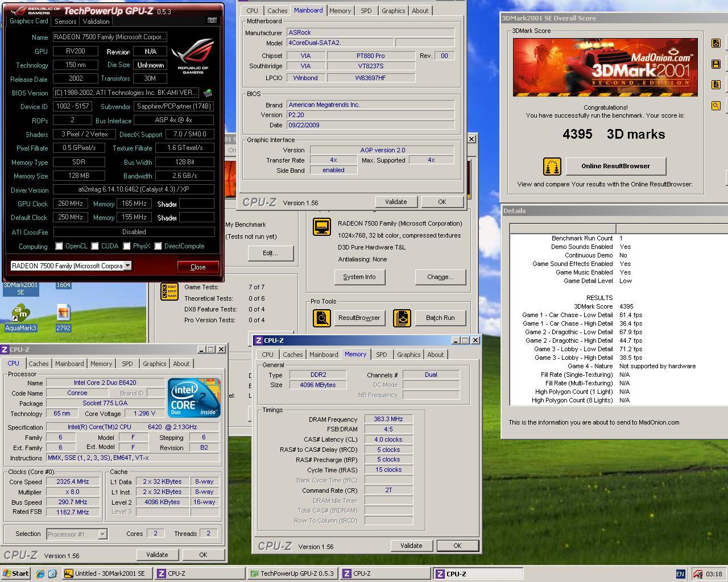Open Internet Explorer from quick launch
Image resolution: width=728 pixels, height=582 pixels.
[x=40, y=574]
